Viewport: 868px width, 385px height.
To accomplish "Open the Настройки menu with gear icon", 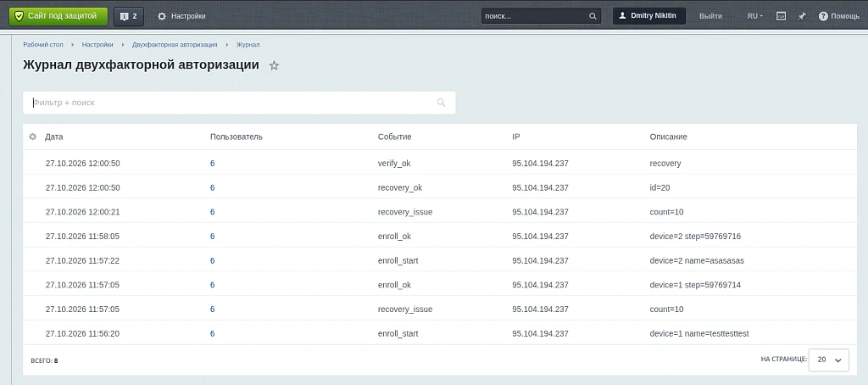I will point(181,16).
